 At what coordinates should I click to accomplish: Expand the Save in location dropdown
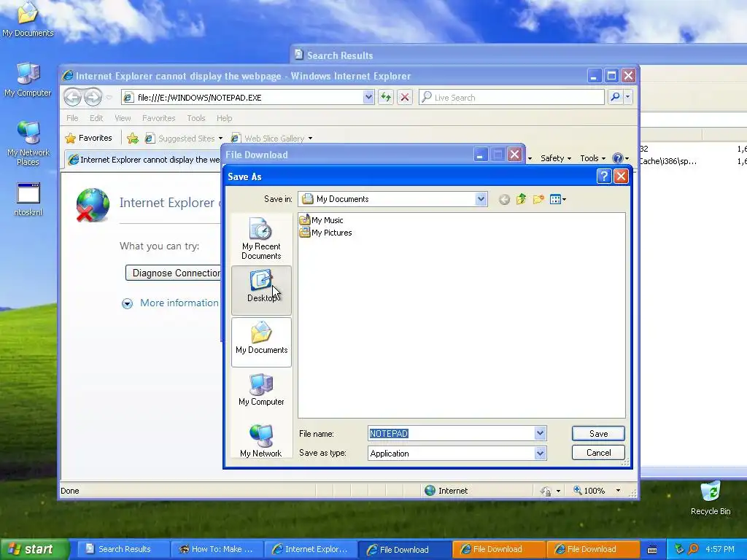(x=481, y=199)
